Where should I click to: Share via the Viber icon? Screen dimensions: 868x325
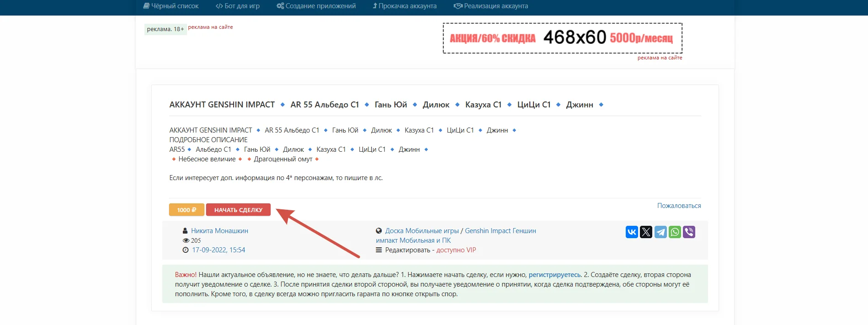click(x=689, y=232)
